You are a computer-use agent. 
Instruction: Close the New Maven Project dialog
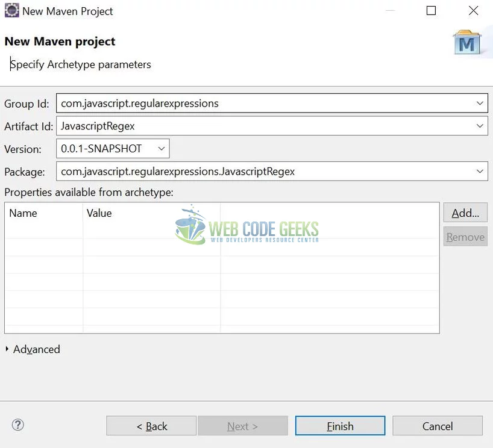(x=474, y=11)
